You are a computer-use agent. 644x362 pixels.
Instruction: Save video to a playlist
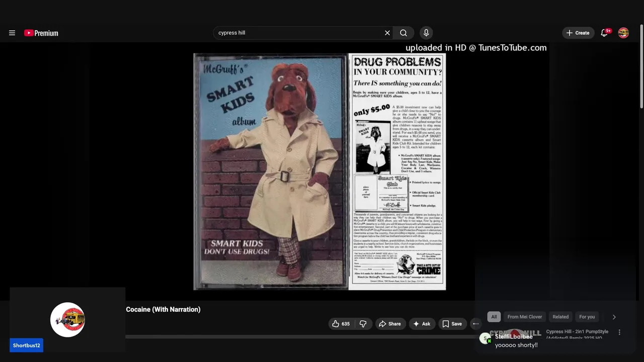pyautogui.click(x=452, y=324)
